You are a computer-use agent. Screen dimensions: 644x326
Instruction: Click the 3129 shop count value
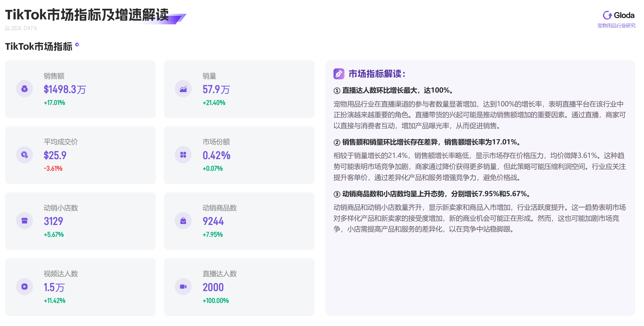53,221
